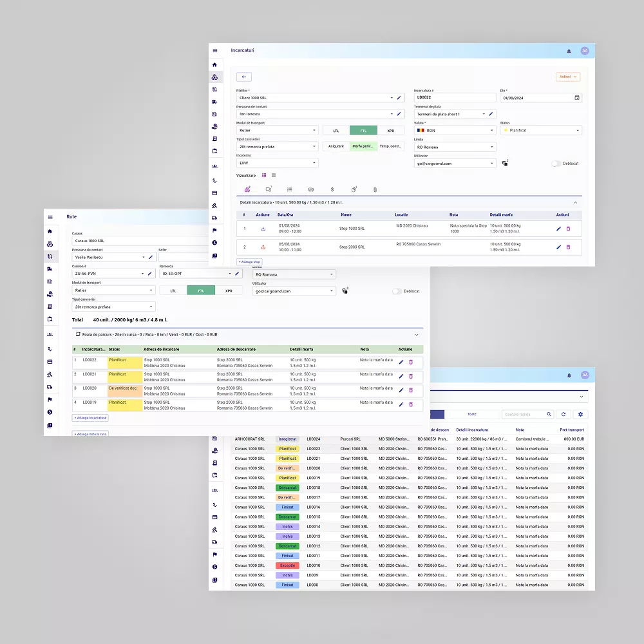
Task: Click the notification bell in the top bar
Action: point(569,50)
